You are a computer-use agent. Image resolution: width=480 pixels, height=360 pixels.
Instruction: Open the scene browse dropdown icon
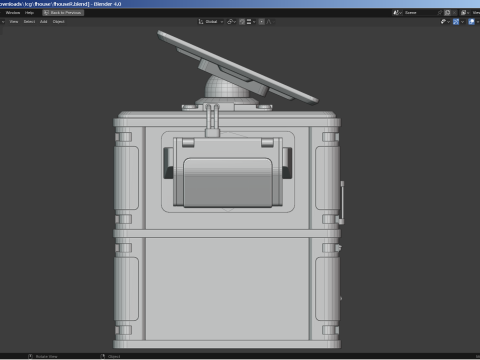tap(397, 13)
